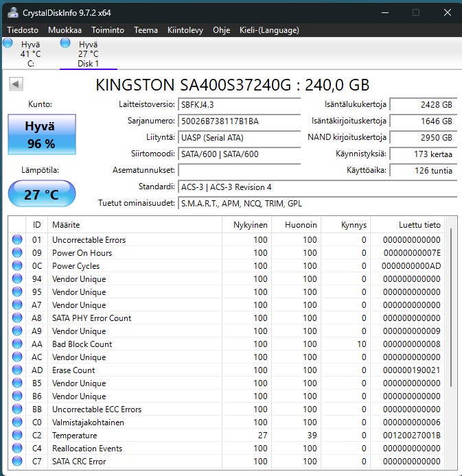Click the Bad Block Count threshold value 10
Image resolution: width=462 pixels, height=476 pixels.
pyautogui.click(x=362, y=344)
